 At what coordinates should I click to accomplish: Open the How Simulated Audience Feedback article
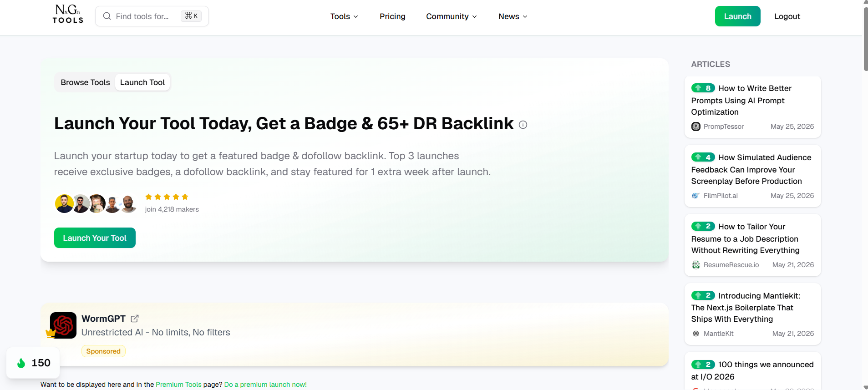tap(751, 169)
